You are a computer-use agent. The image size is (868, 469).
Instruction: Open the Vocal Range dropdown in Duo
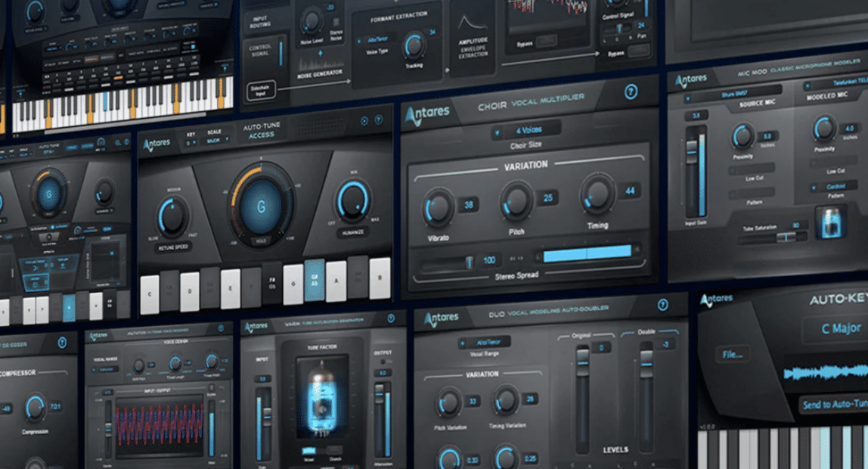[x=484, y=343]
